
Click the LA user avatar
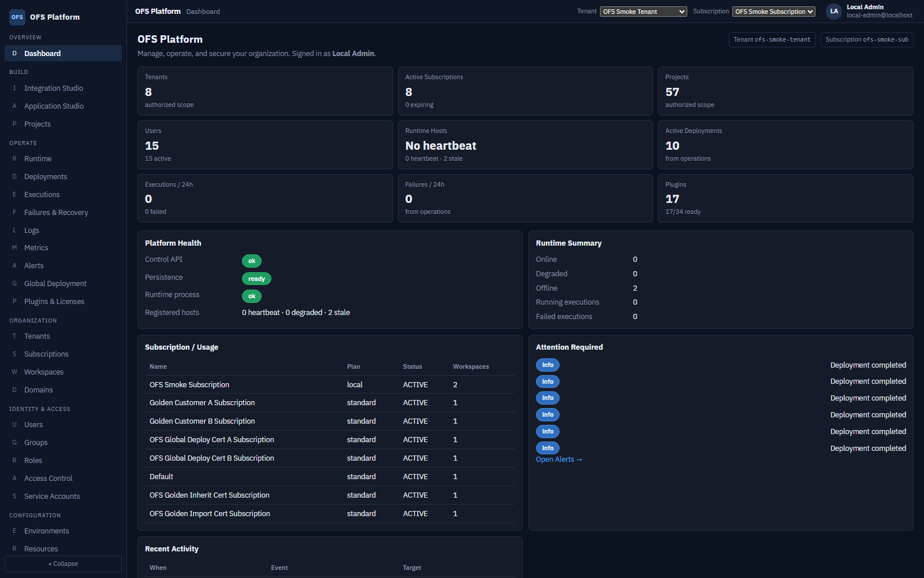(834, 11)
